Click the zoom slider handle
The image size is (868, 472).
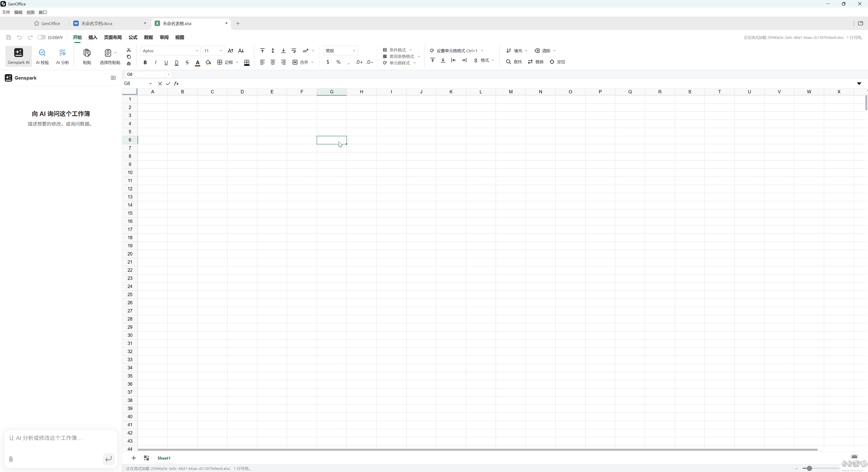point(809,468)
